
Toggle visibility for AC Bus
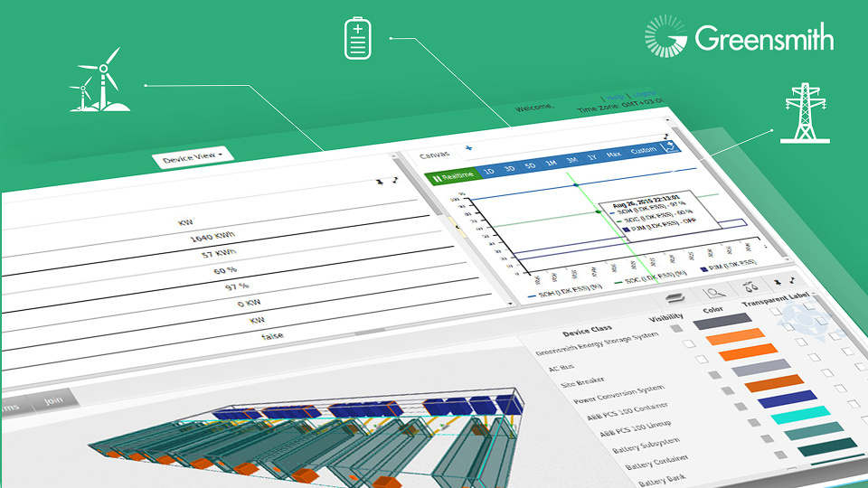689,344
